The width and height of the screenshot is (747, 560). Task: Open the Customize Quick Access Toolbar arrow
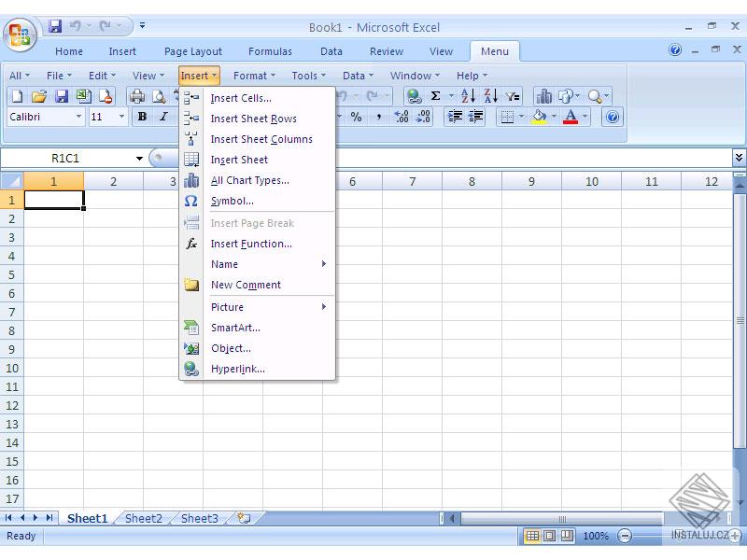click(142, 26)
